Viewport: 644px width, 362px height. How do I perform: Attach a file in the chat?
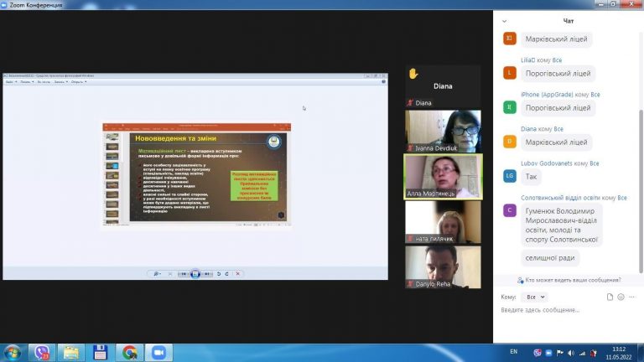(610, 297)
